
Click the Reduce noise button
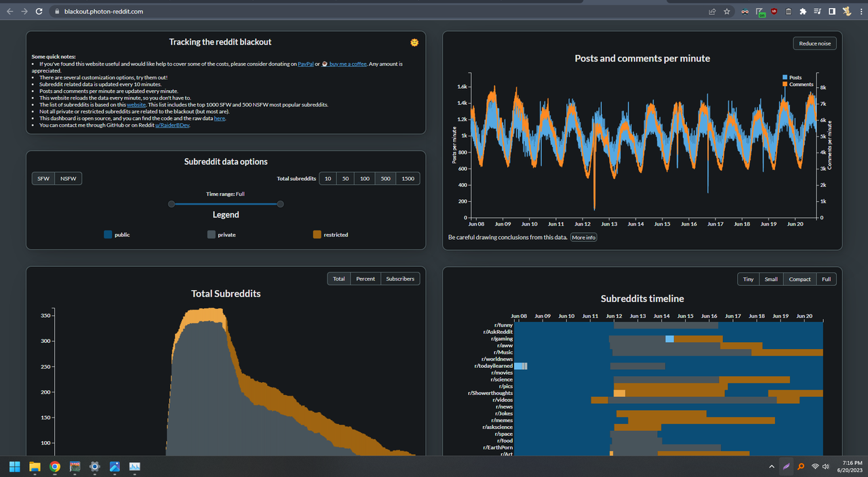(x=814, y=43)
